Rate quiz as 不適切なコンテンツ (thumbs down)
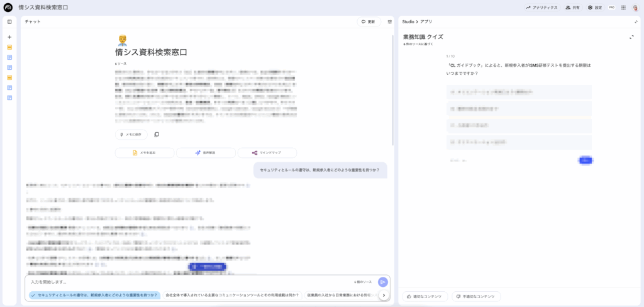The width and height of the screenshot is (644, 307). coord(476,296)
